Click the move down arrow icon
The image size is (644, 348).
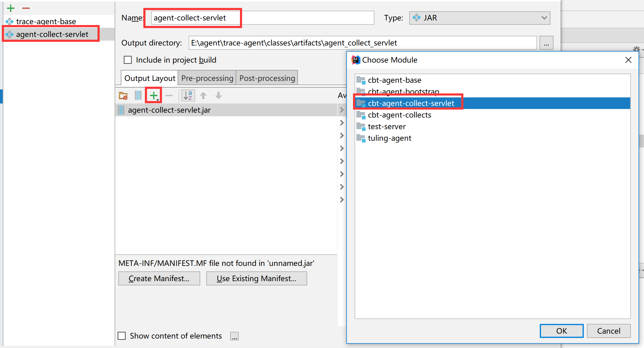point(218,96)
